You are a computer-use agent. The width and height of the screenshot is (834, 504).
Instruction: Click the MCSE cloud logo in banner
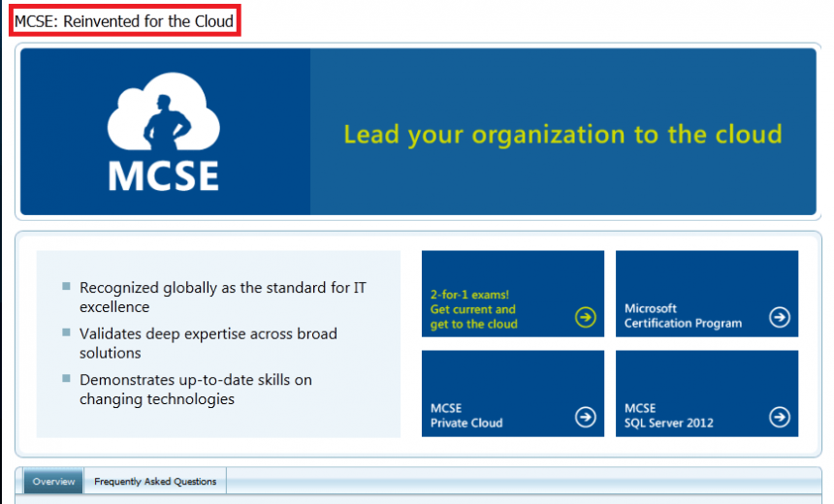164,132
